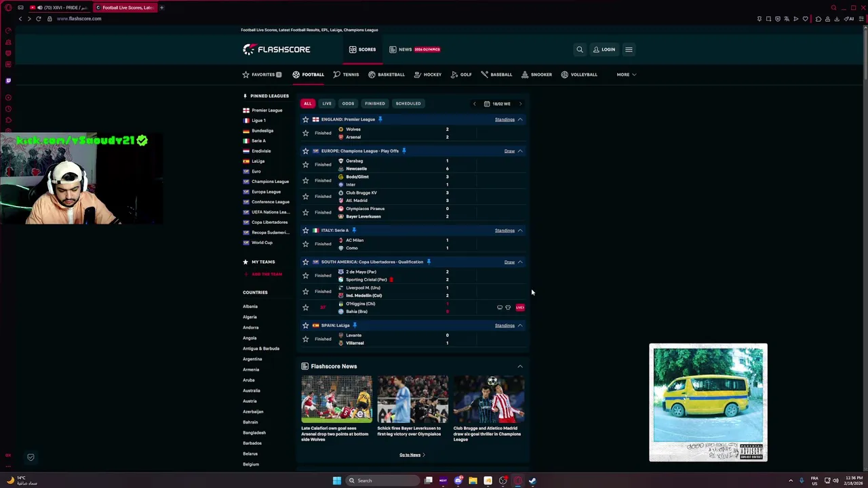Click the Flashscore logo
The height and width of the screenshot is (488, 868).
click(277, 49)
